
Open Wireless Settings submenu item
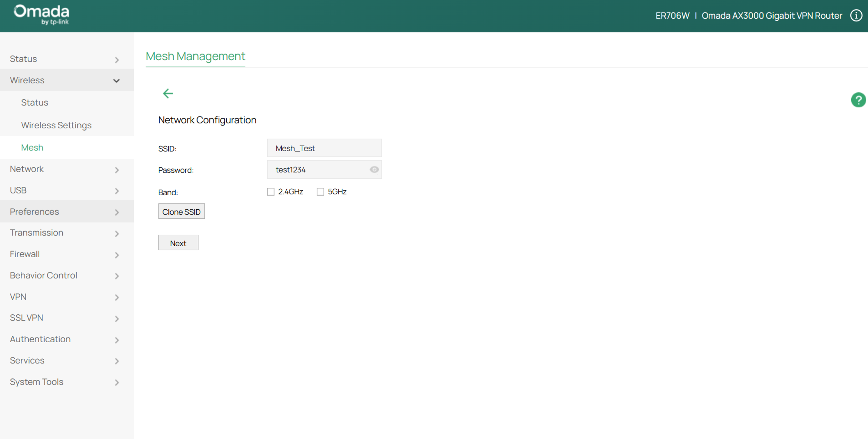coord(56,125)
